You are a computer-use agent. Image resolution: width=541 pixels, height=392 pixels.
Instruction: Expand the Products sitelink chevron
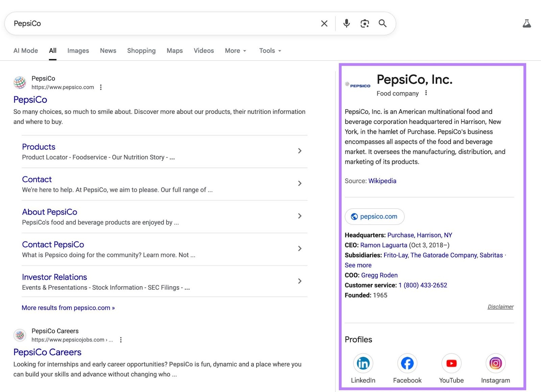(x=300, y=151)
